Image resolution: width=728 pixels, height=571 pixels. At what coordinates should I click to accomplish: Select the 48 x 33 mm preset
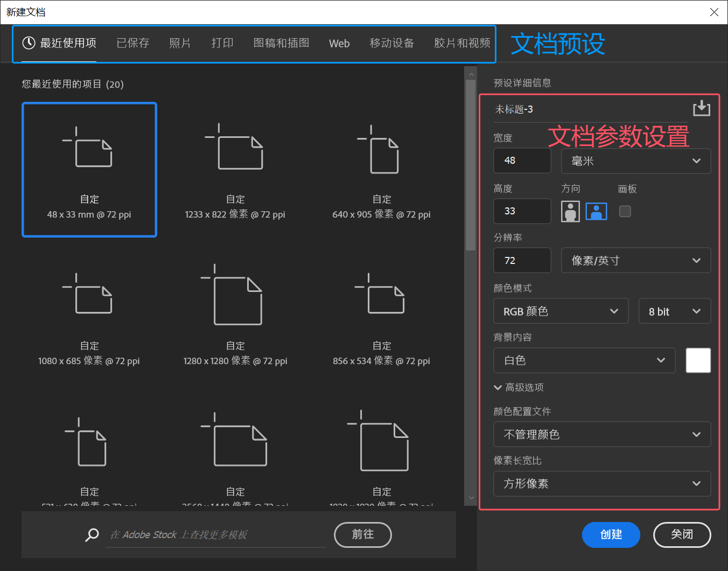pyautogui.click(x=89, y=170)
